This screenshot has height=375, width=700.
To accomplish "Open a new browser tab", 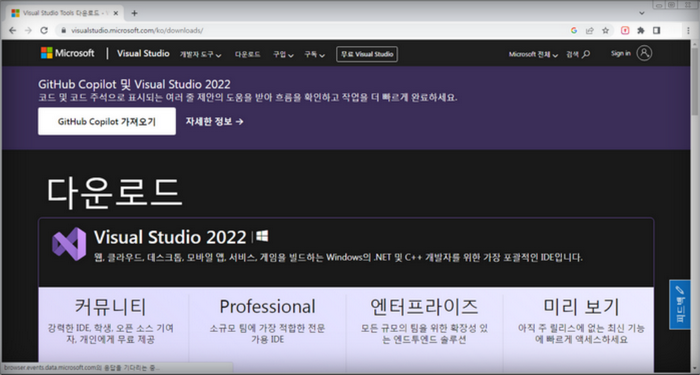I will pos(134,13).
